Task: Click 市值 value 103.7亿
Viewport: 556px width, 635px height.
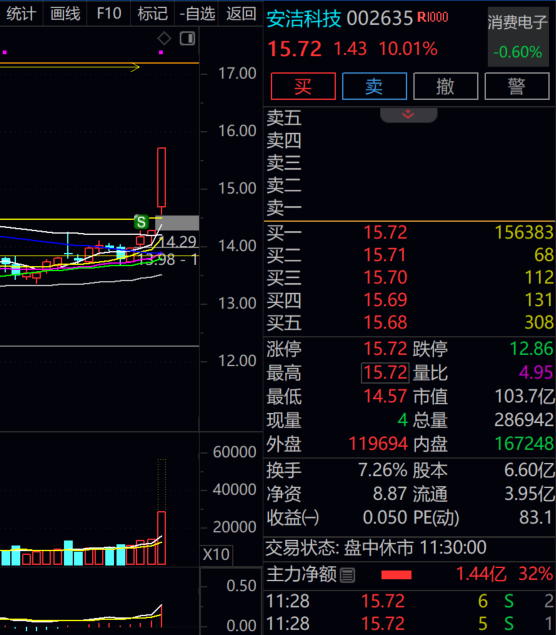Action: pos(525,396)
